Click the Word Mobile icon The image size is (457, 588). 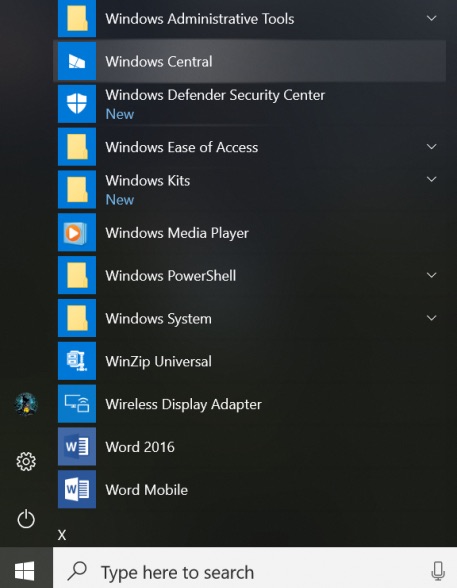coord(77,489)
